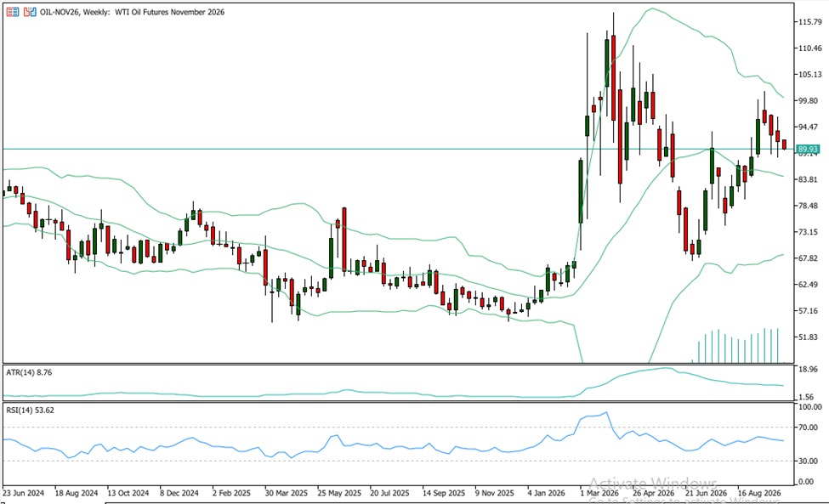Click the 9 Nov 2025 time axis label
Screen dimensions: 829x504
494,493
